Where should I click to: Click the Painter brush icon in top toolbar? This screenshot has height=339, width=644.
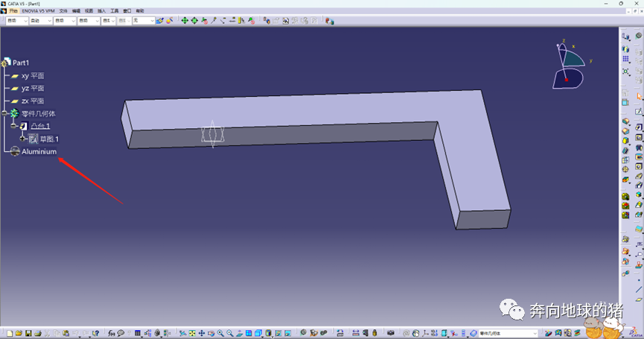click(x=160, y=21)
